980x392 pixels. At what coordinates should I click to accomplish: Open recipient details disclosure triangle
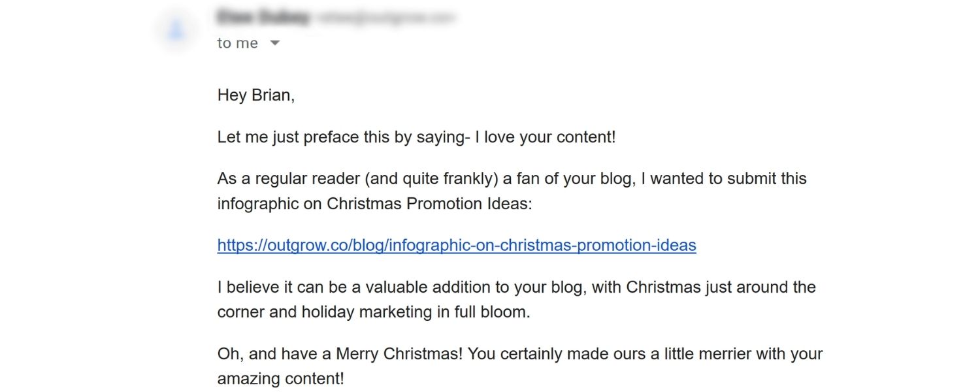tap(275, 42)
